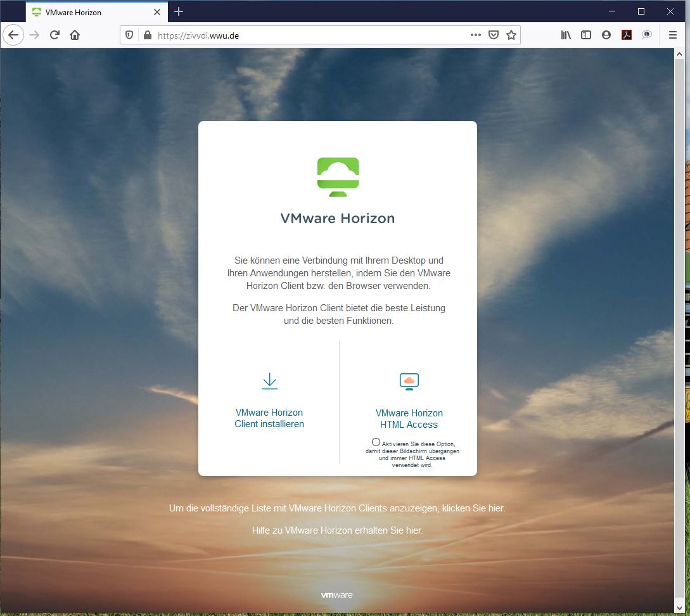Open the Firefox account icon
This screenshot has height=616, width=690.
pos(606,35)
